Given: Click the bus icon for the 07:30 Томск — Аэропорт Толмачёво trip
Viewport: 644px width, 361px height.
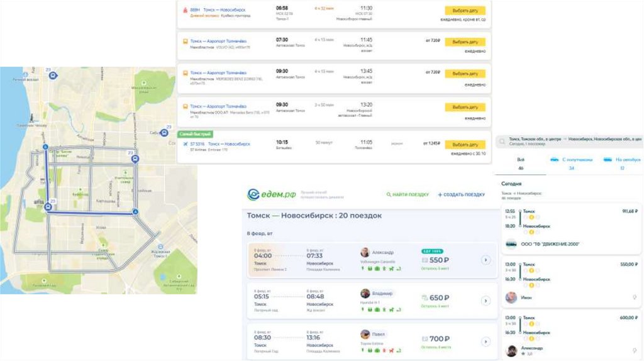Looking at the screenshot, I should (185, 41).
